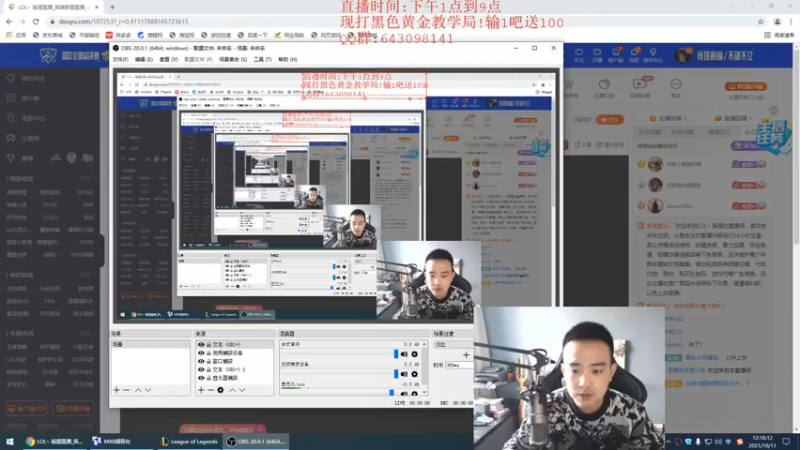Image resolution: width=800 pixels, height=450 pixels.
Task: Open source properties gear icon
Action: pyautogui.click(x=220, y=390)
